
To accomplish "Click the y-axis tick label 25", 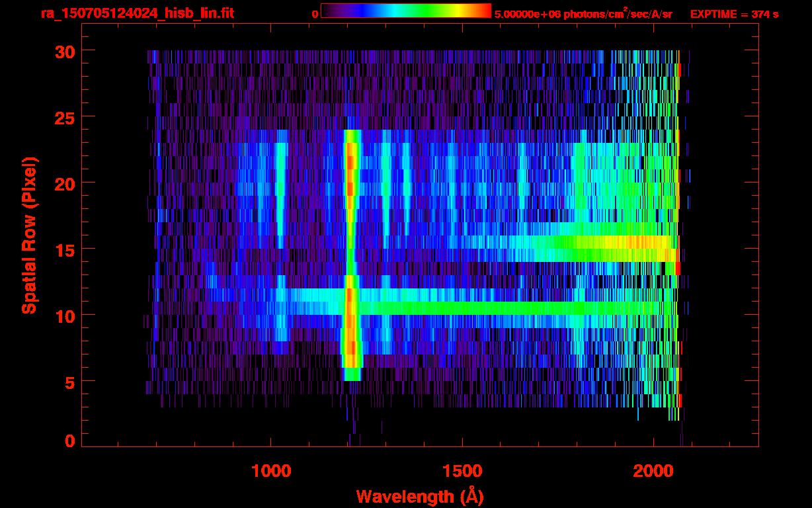I will tap(64, 117).
